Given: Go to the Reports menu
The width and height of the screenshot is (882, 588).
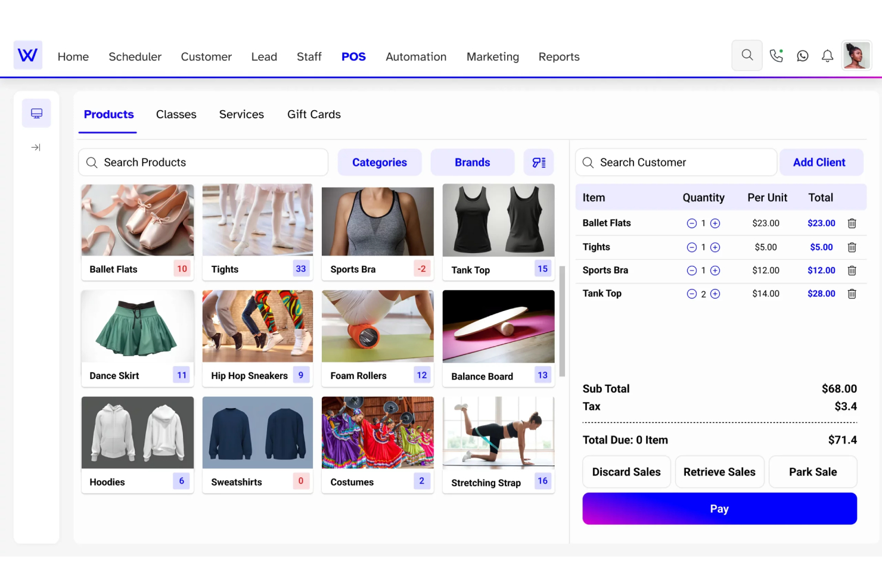Looking at the screenshot, I should point(559,57).
